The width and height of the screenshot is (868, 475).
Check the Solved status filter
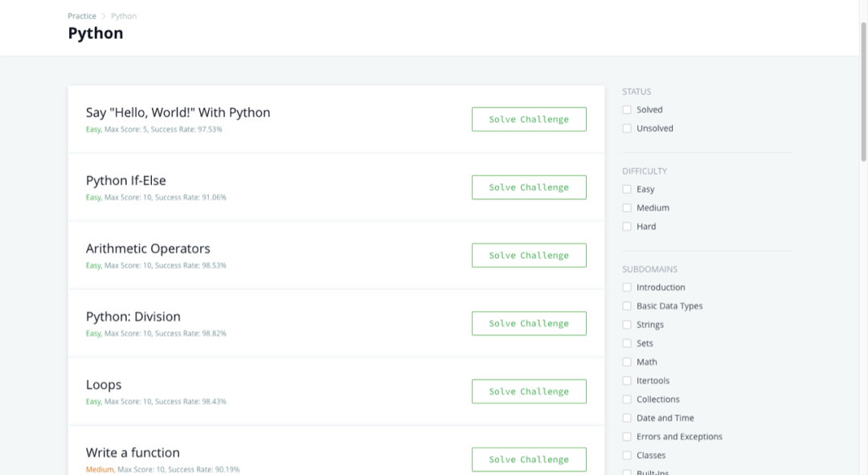pyautogui.click(x=627, y=110)
